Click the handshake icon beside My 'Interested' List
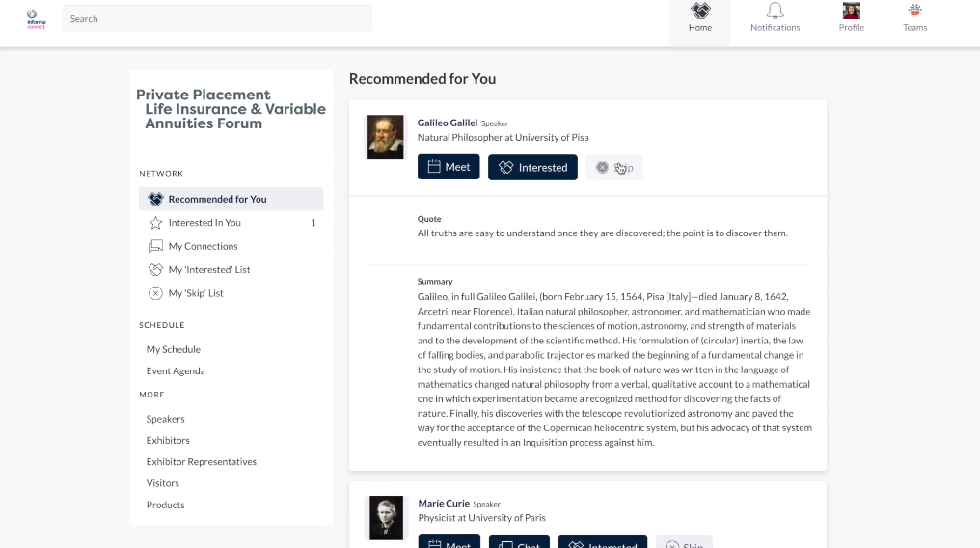Screen dimensions: 980x548 coord(155,270)
